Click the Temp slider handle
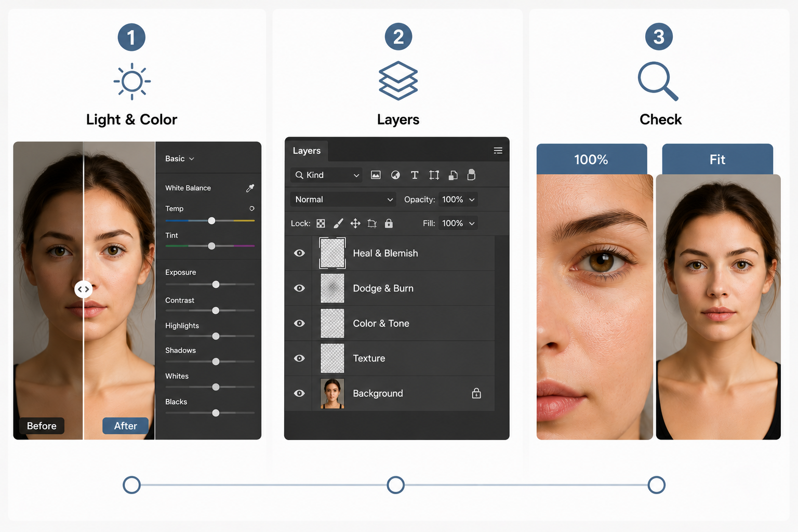The image size is (798, 532). pos(211,221)
